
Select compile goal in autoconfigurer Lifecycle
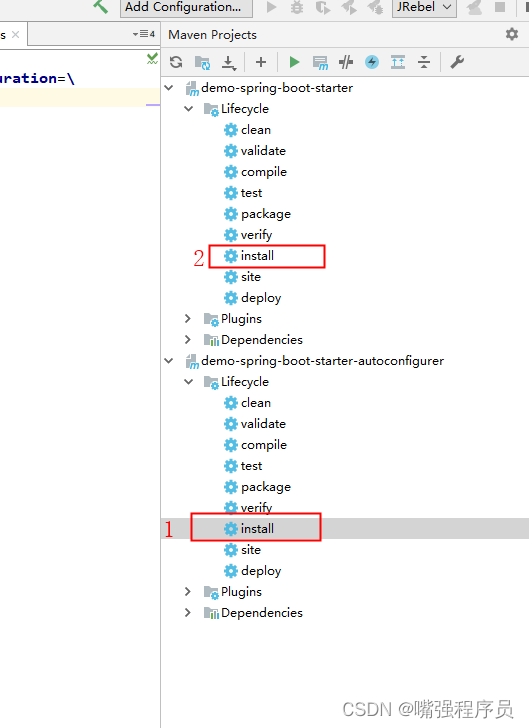pyautogui.click(x=345, y=445)
